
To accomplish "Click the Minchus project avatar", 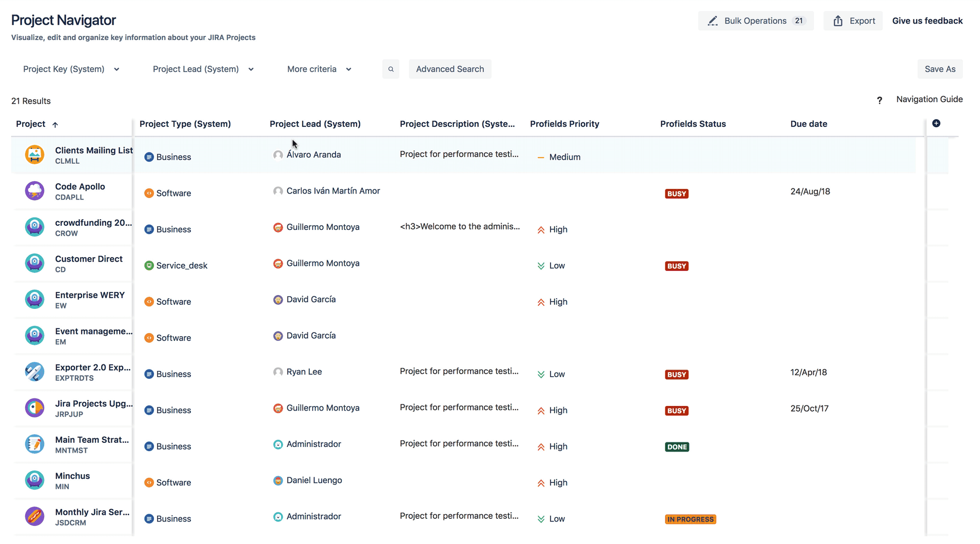I will [x=34, y=480].
